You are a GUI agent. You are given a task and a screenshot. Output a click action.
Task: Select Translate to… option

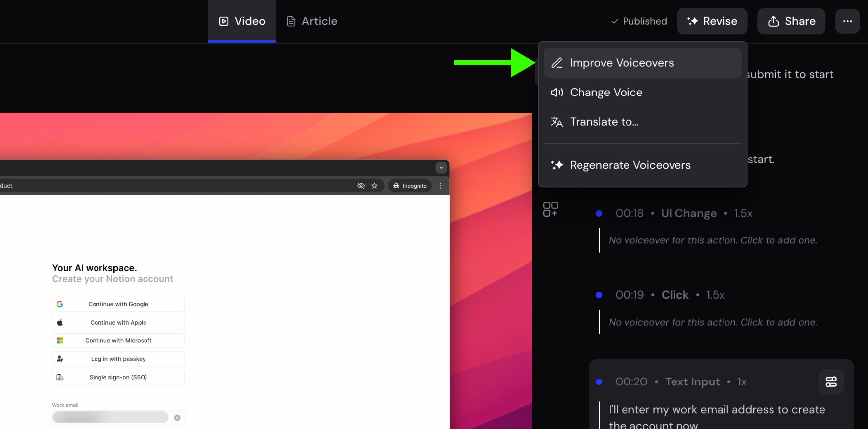[642, 122]
